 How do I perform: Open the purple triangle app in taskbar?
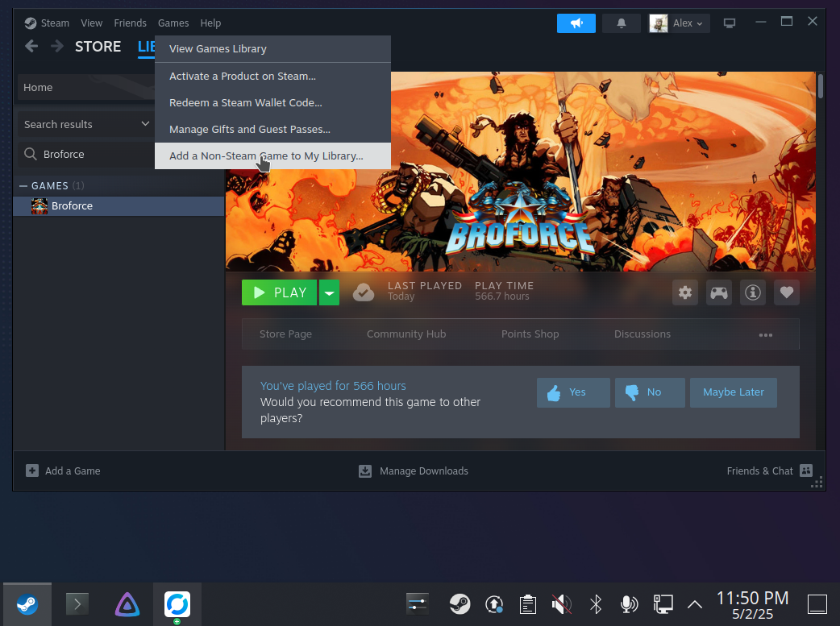pos(127,604)
